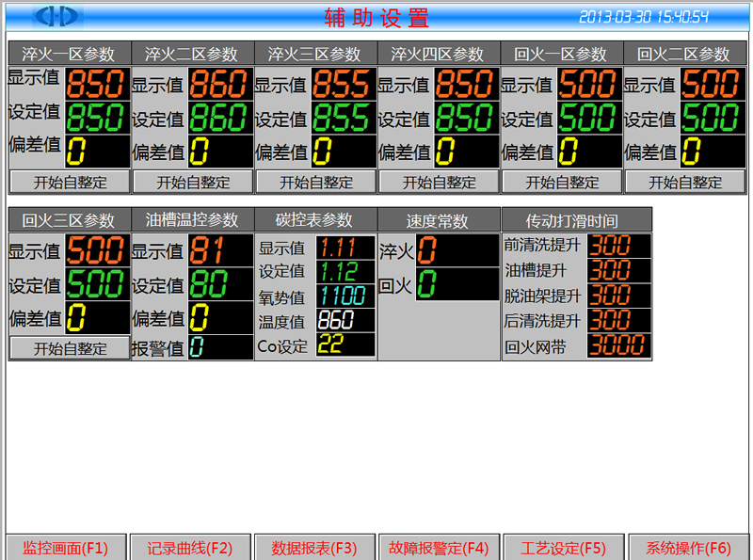The image size is (753, 560).
Task: Click the 油槽温控参数 header
Action: [193, 220]
